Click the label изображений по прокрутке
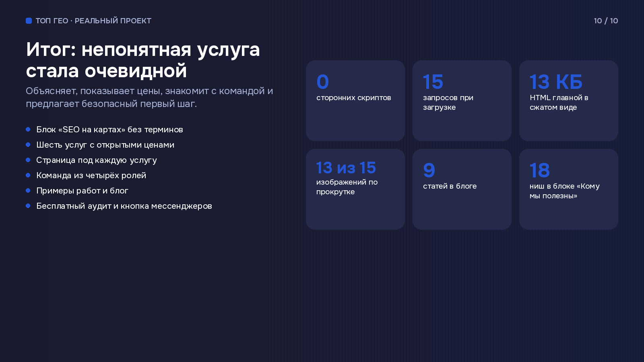 point(347,187)
